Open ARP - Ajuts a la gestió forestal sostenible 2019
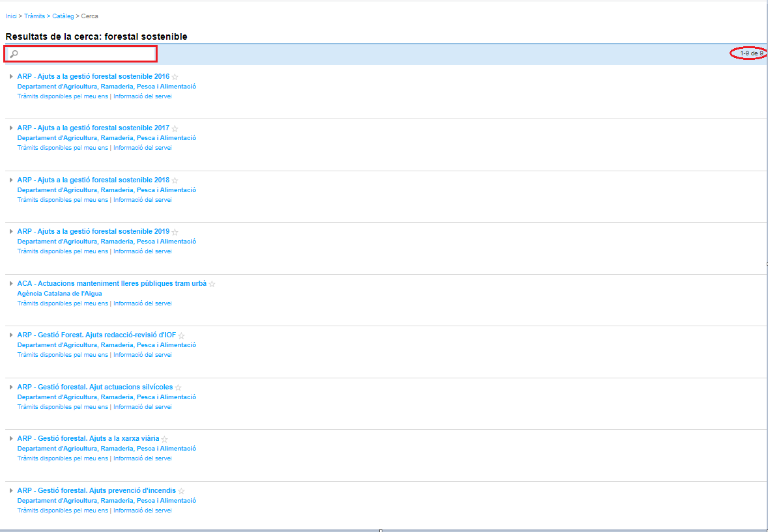This screenshot has width=768, height=532. click(x=93, y=231)
